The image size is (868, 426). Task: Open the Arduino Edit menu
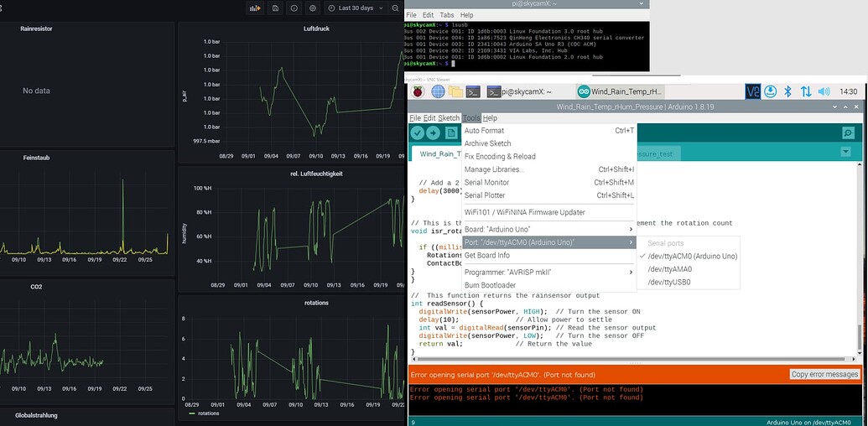(429, 118)
